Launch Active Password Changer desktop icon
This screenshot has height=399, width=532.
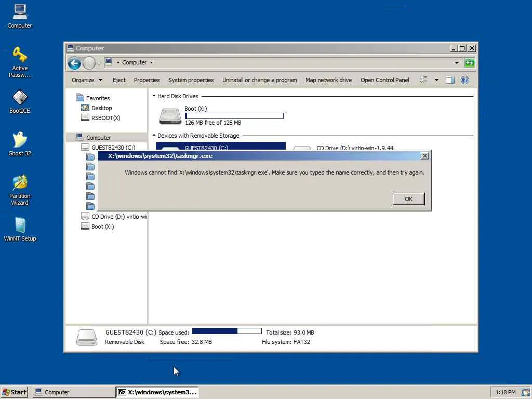tap(20, 62)
